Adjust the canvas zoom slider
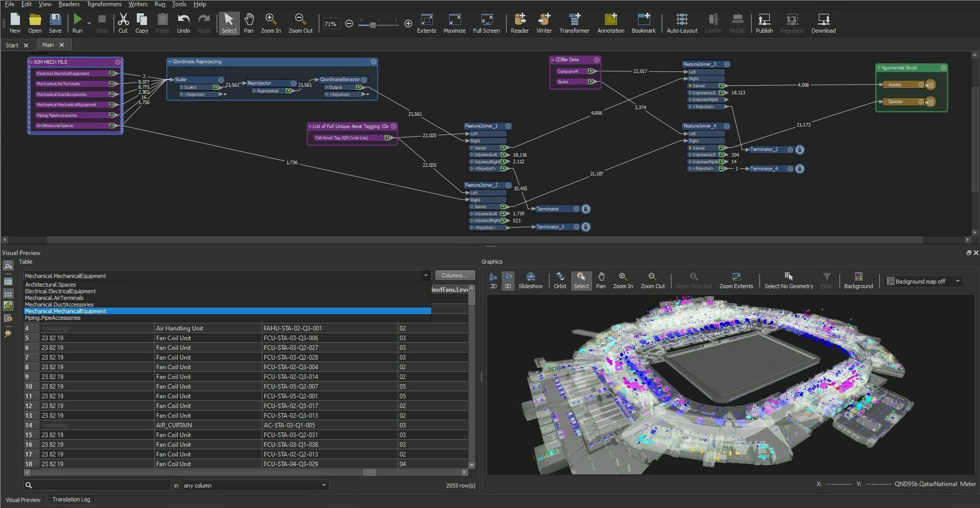The image size is (980, 508). (x=373, y=24)
